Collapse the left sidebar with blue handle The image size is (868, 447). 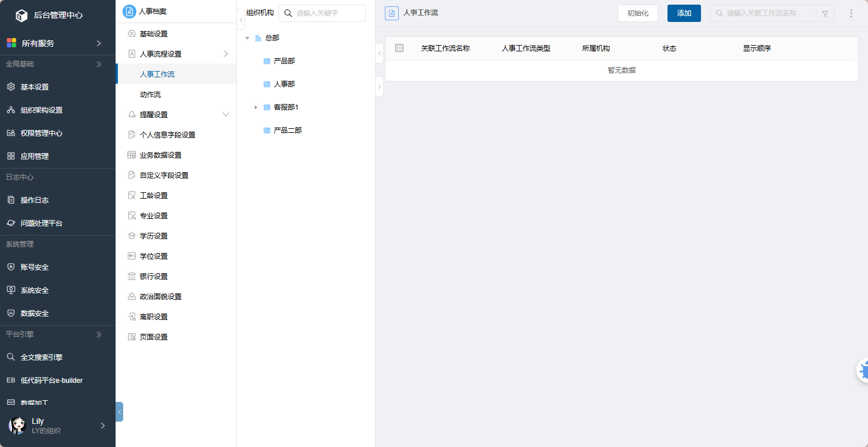tap(119, 412)
